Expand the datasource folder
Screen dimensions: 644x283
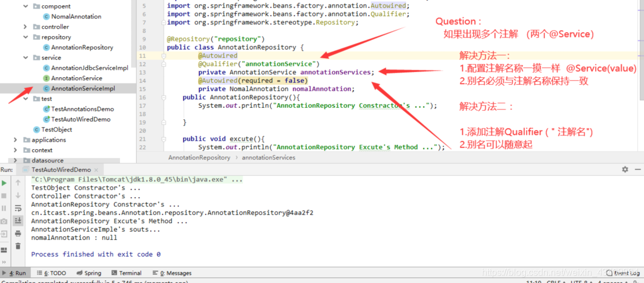(16, 160)
